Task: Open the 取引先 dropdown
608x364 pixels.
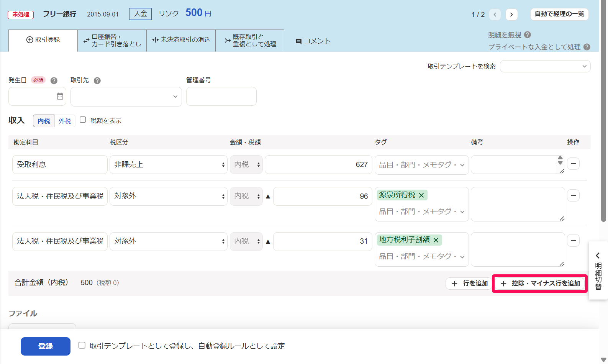Action: [126, 97]
